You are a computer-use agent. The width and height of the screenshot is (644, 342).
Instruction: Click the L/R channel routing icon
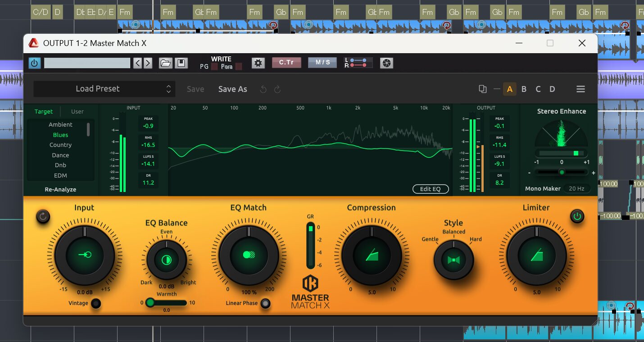click(358, 63)
